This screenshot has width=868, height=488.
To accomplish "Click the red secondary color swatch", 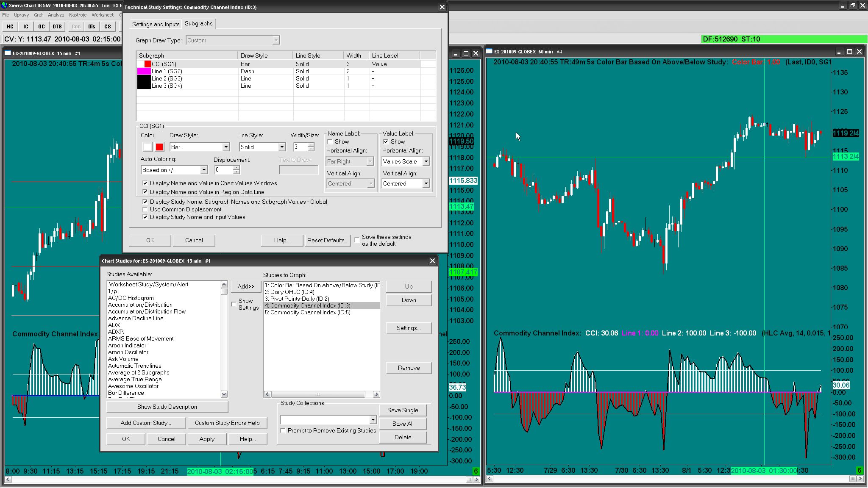I will 159,147.
